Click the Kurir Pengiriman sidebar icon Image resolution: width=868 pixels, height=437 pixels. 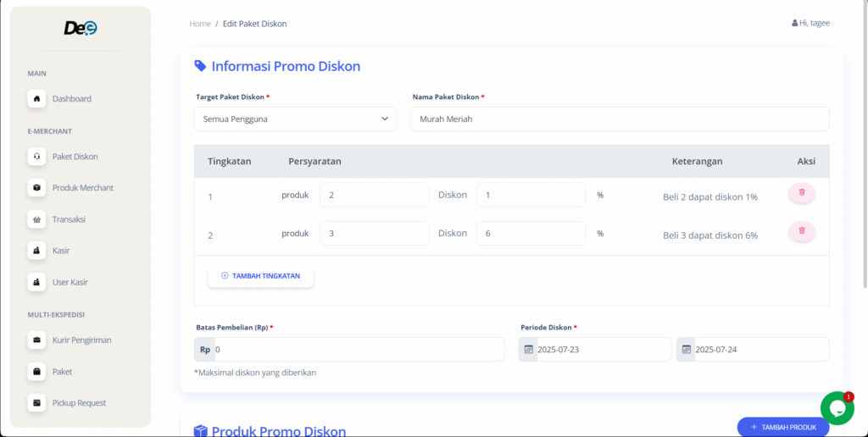(36, 340)
